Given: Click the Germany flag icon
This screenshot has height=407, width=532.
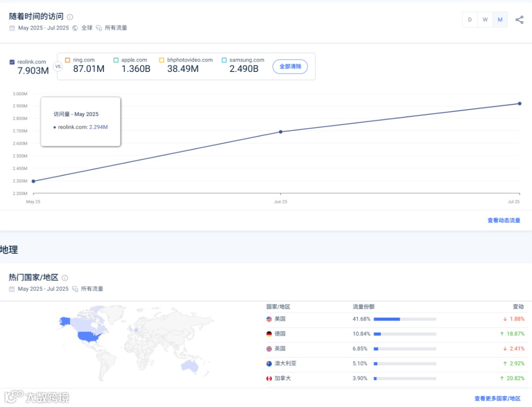Looking at the screenshot, I should (269, 334).
